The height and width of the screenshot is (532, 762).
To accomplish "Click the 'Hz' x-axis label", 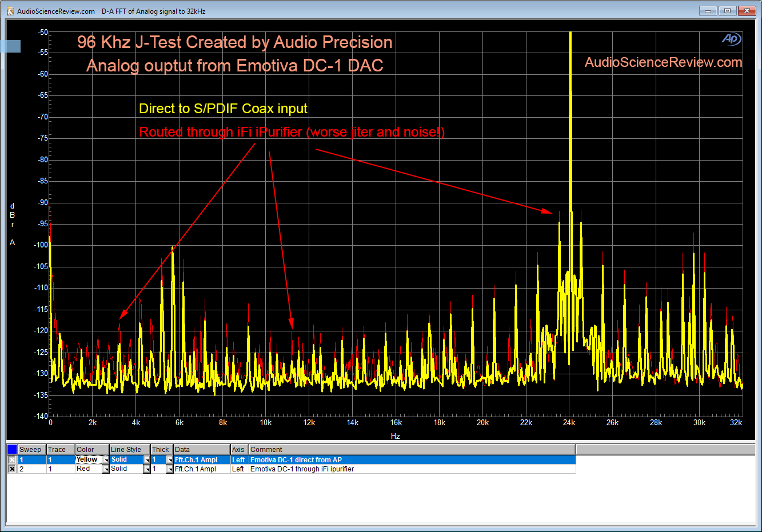I will (x=396, y=436).
